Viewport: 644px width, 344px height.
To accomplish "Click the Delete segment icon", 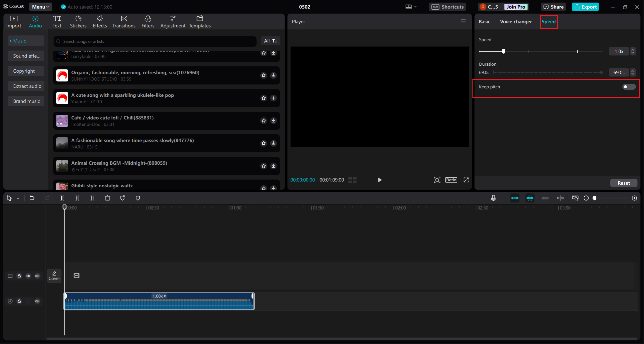I will pyautogui.click(x=107, y=198).
